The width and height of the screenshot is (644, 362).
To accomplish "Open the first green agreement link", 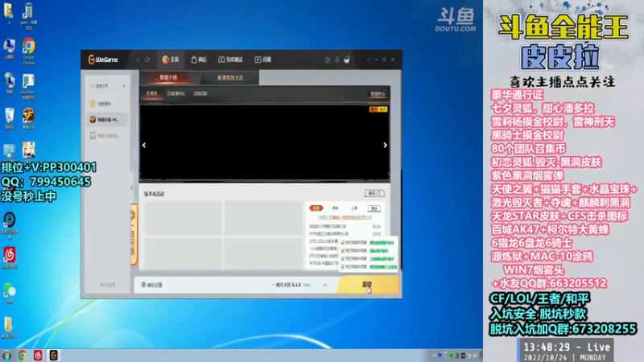I will tap(382, 243).
